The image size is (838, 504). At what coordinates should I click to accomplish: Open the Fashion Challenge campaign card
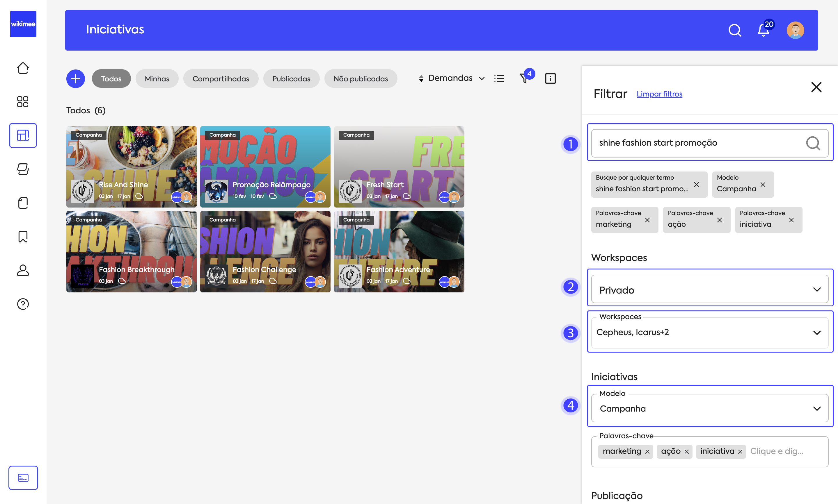coord(265,252)
